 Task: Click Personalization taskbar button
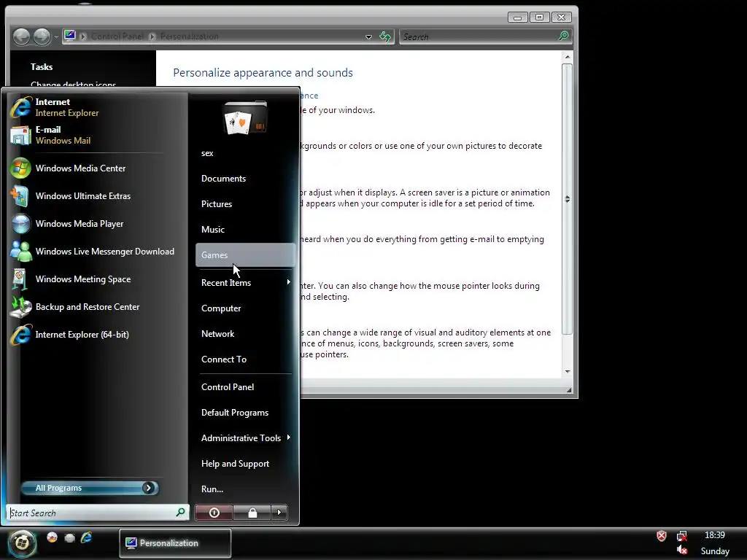click(175, 542)
